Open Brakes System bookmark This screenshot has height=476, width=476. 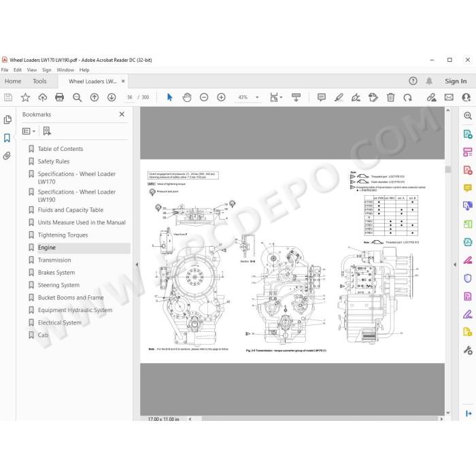56,272
